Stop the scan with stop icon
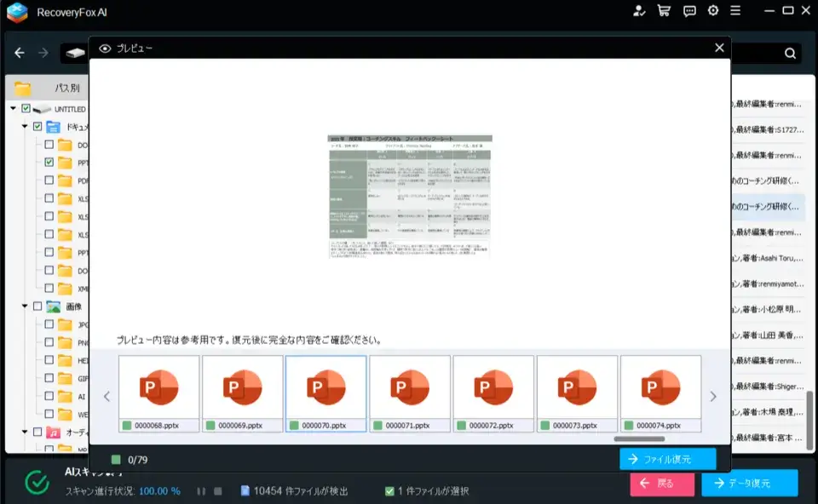Screen dimensions: 818x504 218,491
